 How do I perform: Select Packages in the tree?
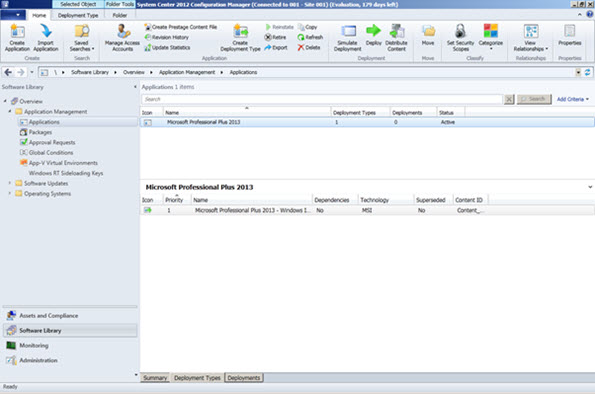tap(40, 132)
